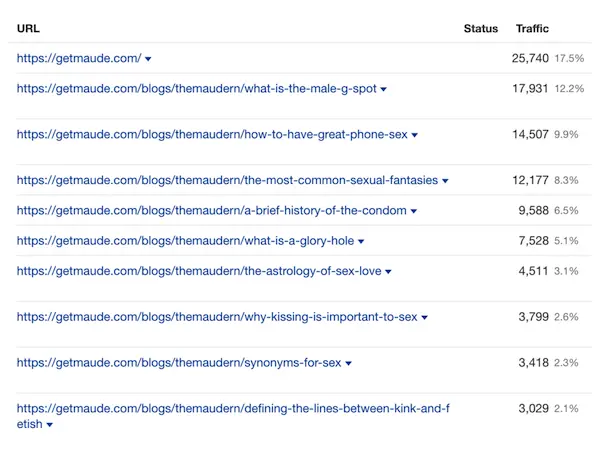Open the getmaude.com homepage URL link

coord(78,59)
